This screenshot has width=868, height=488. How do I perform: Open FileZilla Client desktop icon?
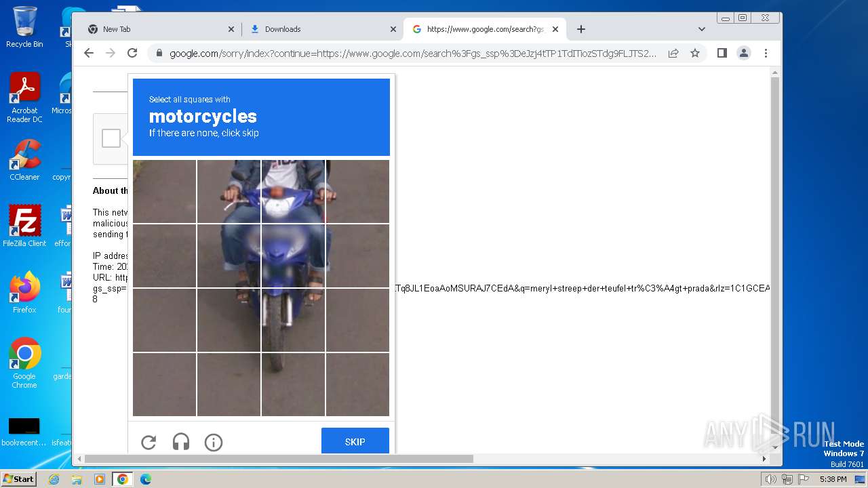24,226
